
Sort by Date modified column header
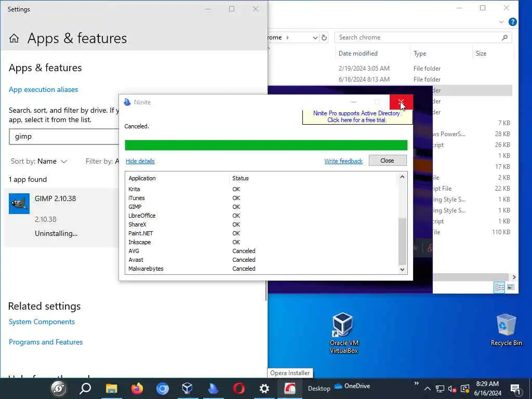[x=358, y=54]
